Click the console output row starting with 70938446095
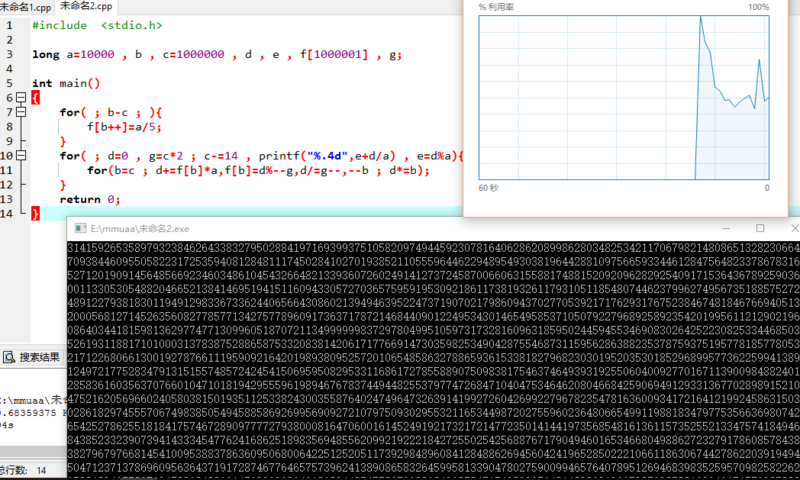Screen dimensions: 800x480 click(x=433, y=262)
